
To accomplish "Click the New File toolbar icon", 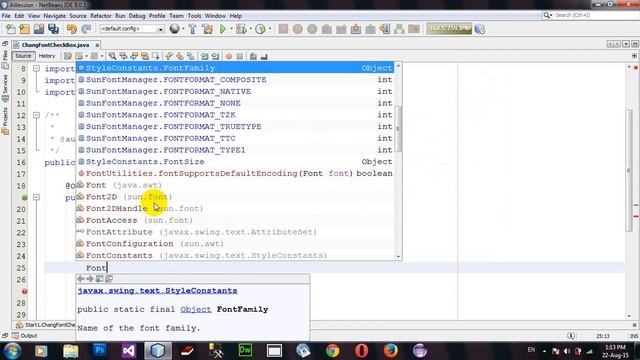I will click(x=11, y=29).
